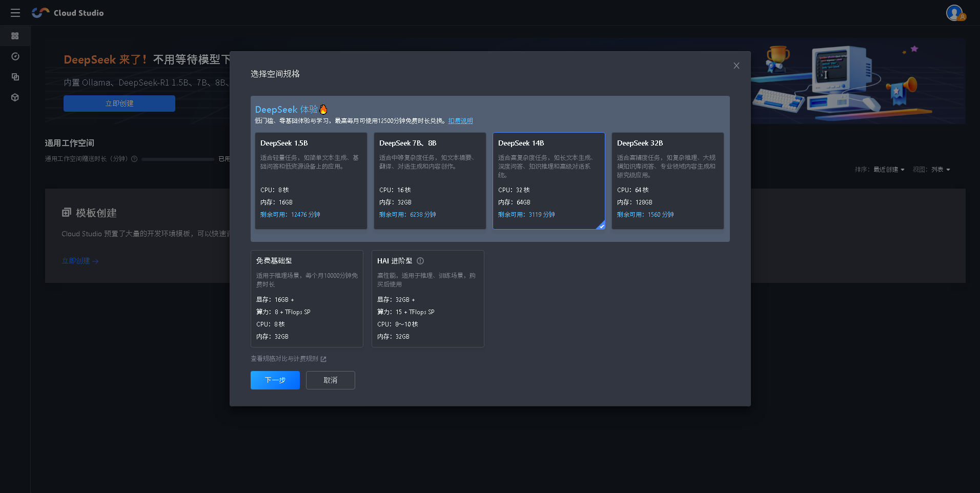Click the info icon next to 通用工作空间赠送时长
This screenshot has height=493, width=980.
[134, 159]
